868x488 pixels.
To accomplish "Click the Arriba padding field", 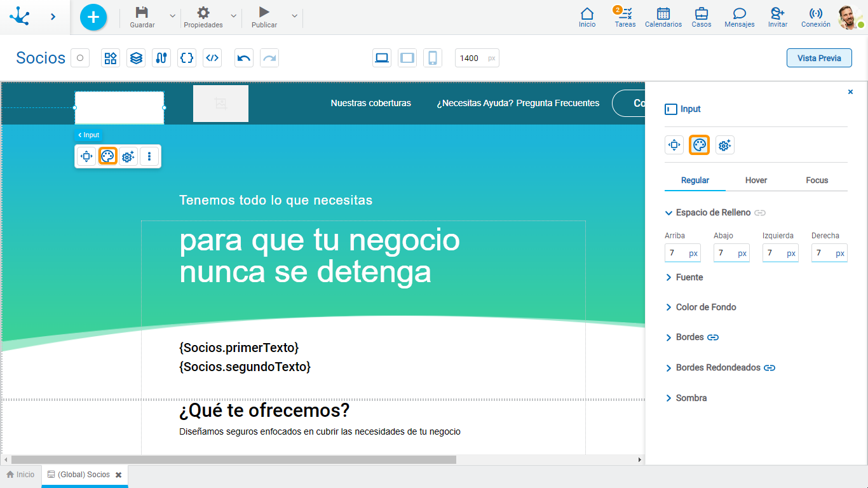I will click(x=682, y=253).
